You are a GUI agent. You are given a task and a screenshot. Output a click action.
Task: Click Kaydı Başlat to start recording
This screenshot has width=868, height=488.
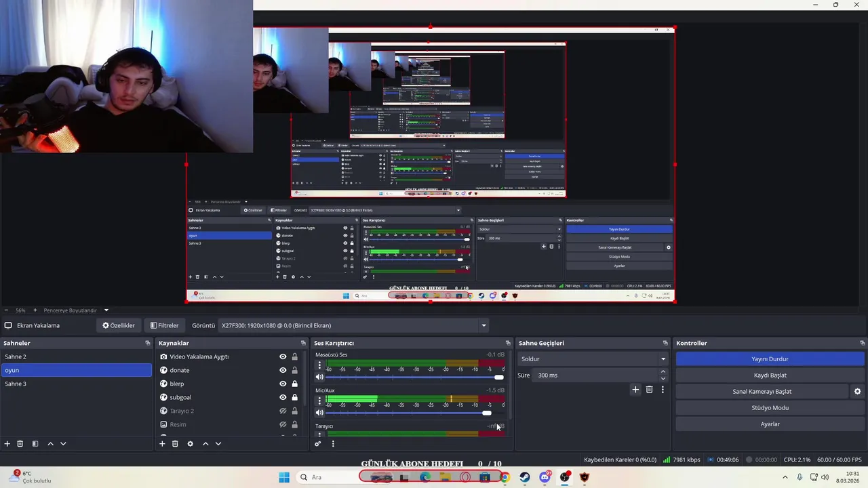pyautogui.click(x=770, y=375)
